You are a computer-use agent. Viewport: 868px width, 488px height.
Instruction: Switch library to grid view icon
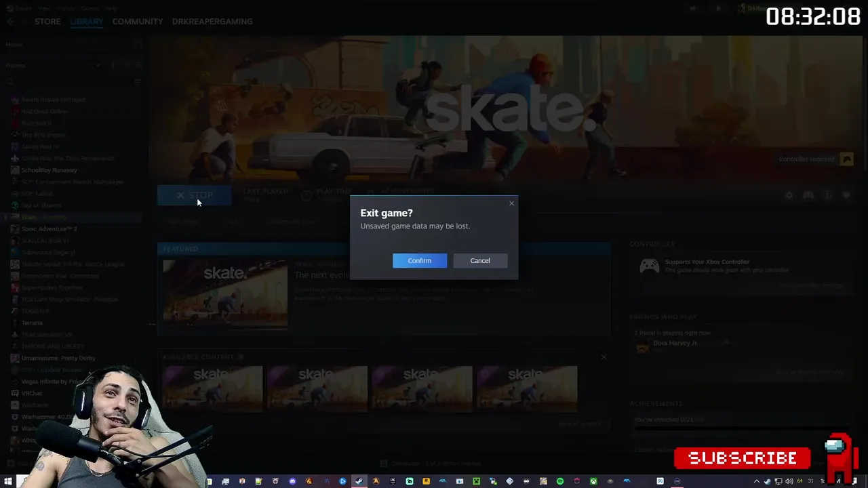(138, 45)
